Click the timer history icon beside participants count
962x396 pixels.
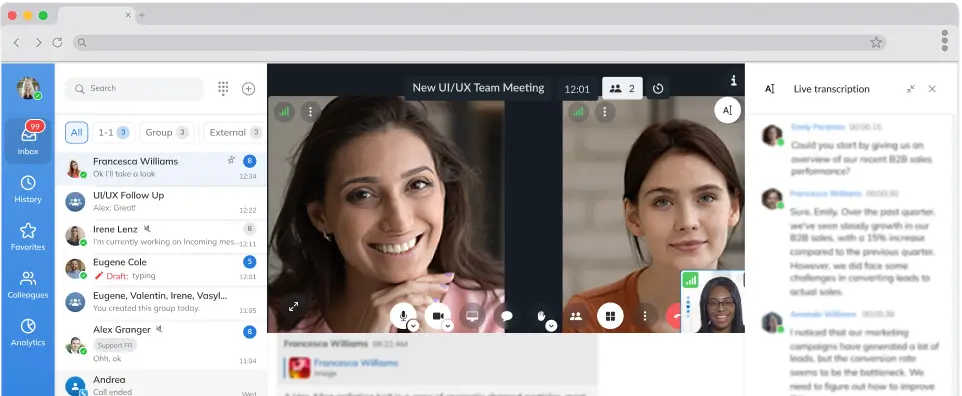tap(658, 88)
